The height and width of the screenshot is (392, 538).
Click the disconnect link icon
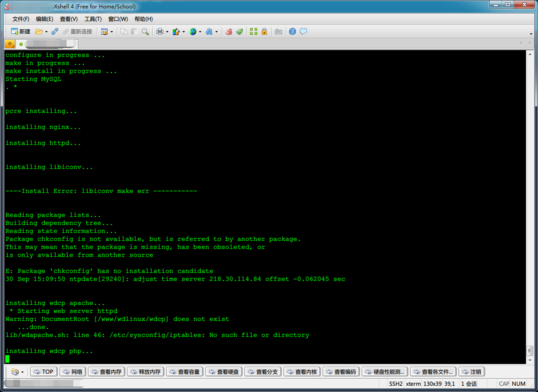(55, 32)
